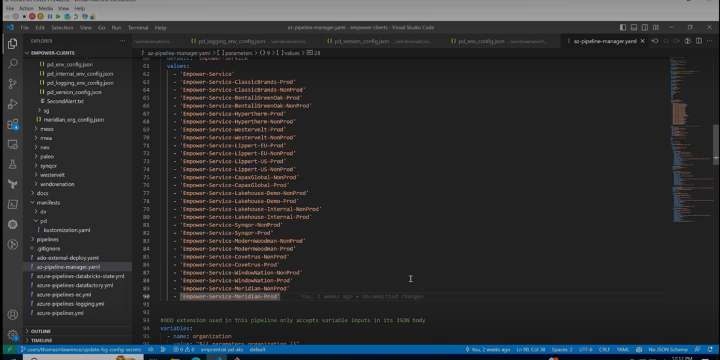Open the Extensions view
This screenshot has height=360, width=720.
pos(12,124)
